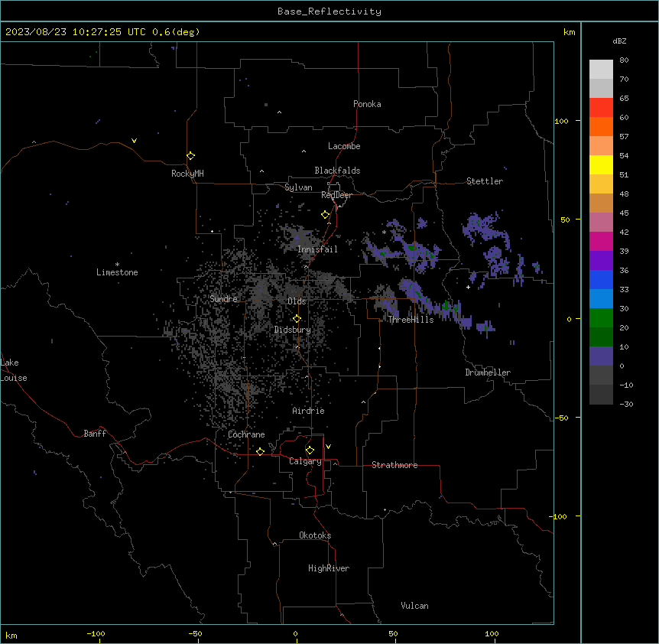Click the Okotoks city label
Viewport: 659px width, 644px height.
pyautogui.click(x=315, y=535)
